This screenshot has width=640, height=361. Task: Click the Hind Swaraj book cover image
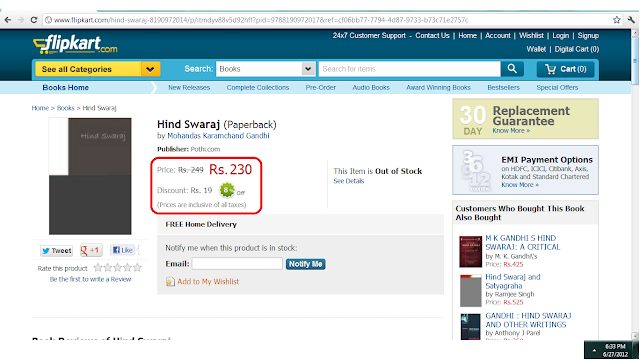90,176
